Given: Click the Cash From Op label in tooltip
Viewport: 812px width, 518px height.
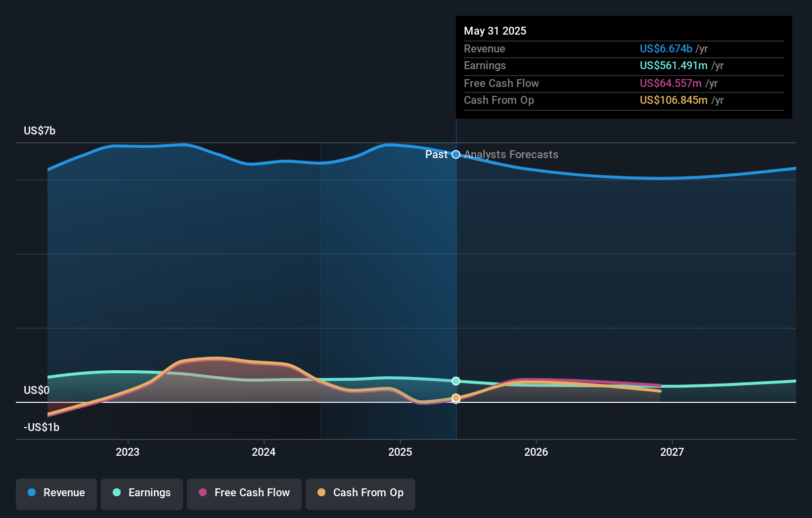Looking at the screenshot, I should (499, 100).
